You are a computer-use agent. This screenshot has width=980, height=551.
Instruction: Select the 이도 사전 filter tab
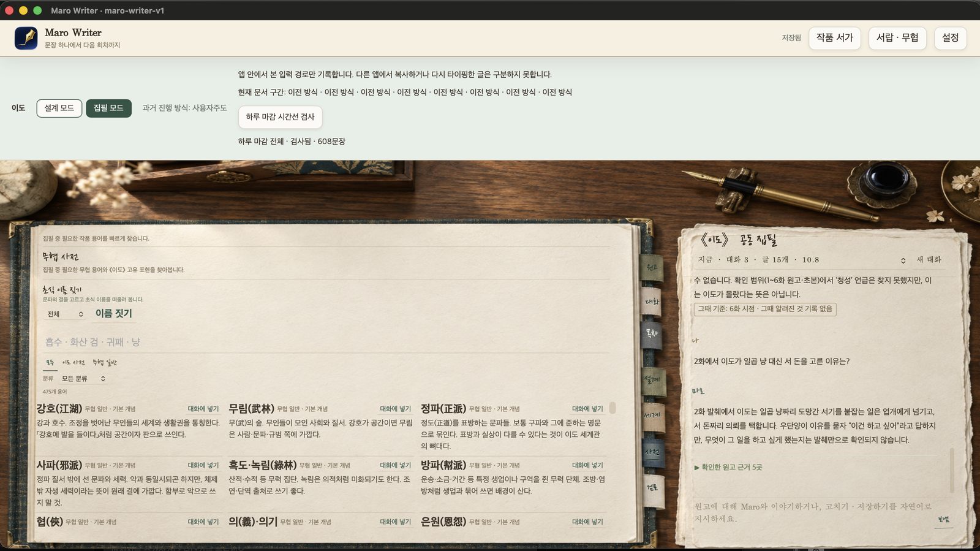73,363
